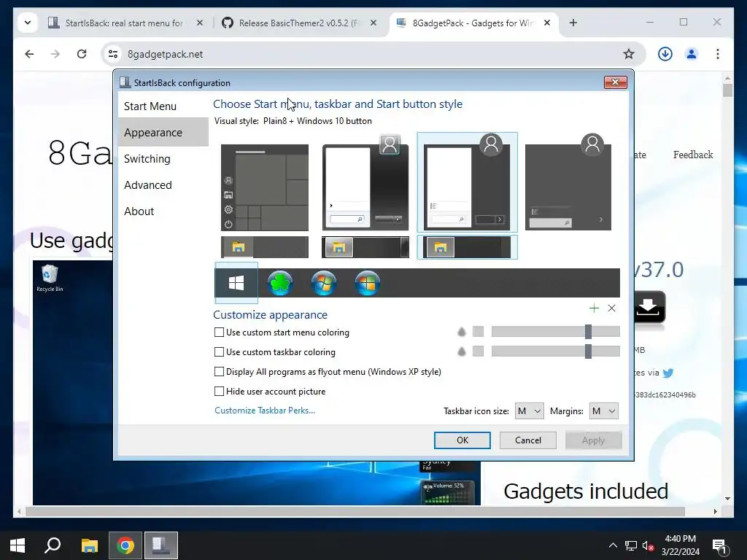This screenshot has height=560, width=747.
Task: Click the network tray icon
Action: pos(631,545)
